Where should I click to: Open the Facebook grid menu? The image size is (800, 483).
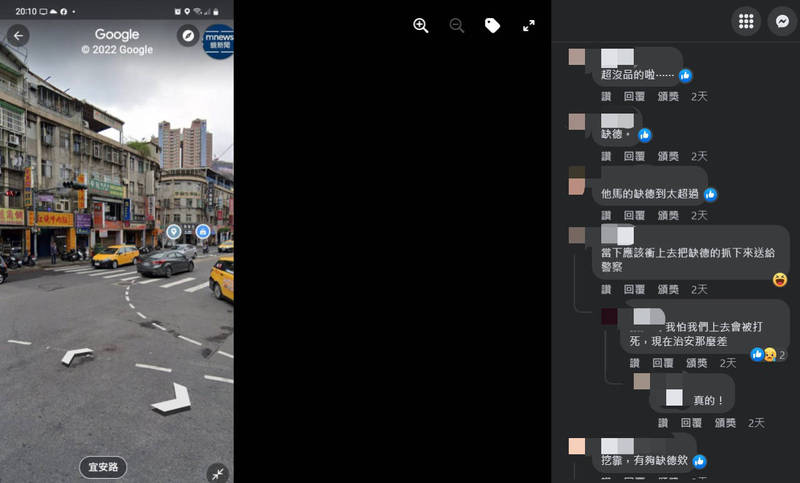tap(745, 21)
